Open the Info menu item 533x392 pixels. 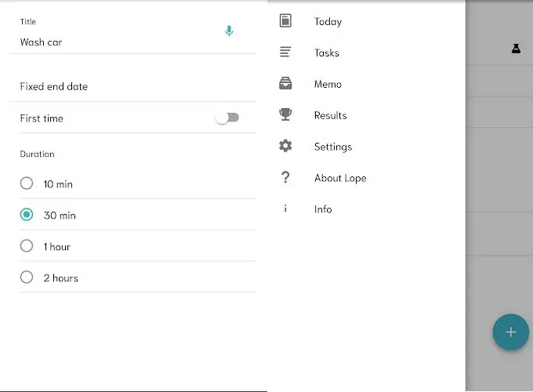(x=367, y=209)
